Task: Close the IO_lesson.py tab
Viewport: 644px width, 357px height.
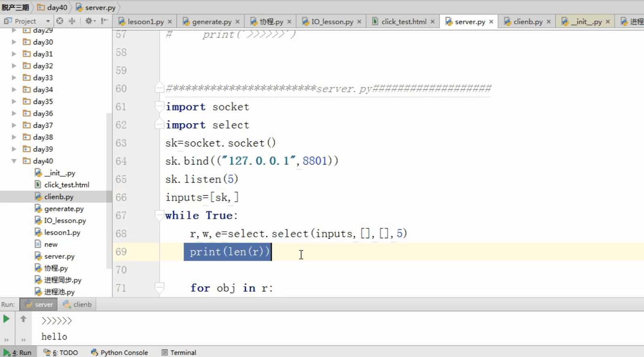Action: (x=359, y=22)
